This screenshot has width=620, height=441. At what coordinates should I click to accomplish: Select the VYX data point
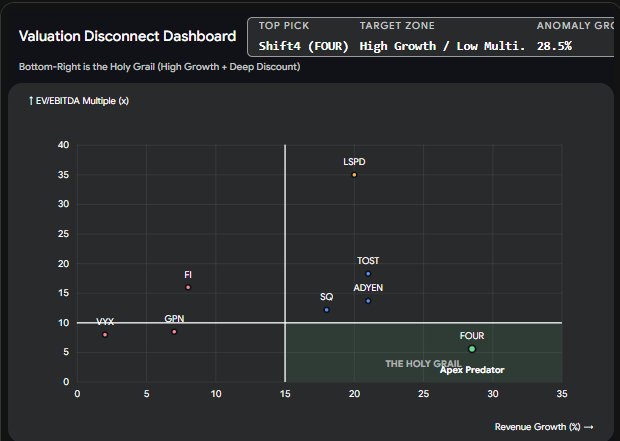click(x=105, y=335)
